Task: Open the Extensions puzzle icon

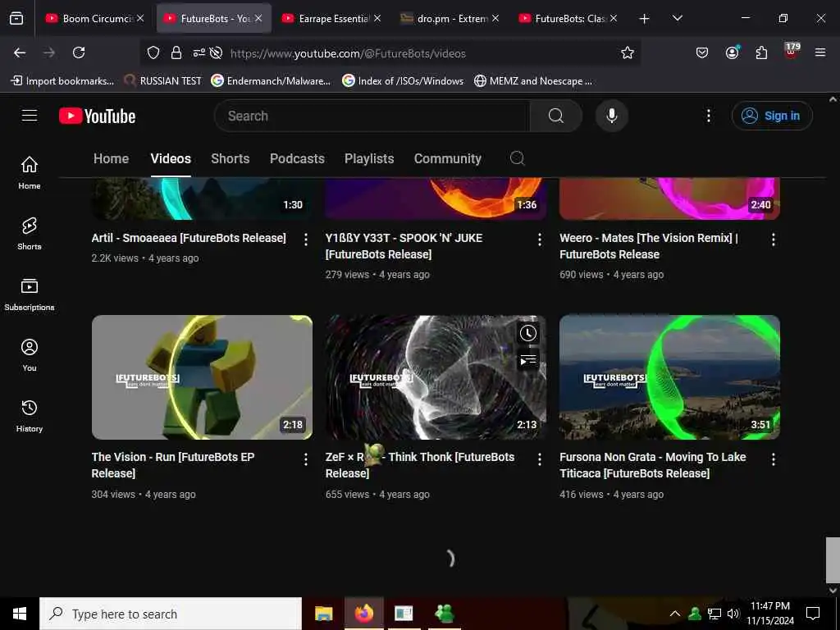Action: [x=761, y=52]
